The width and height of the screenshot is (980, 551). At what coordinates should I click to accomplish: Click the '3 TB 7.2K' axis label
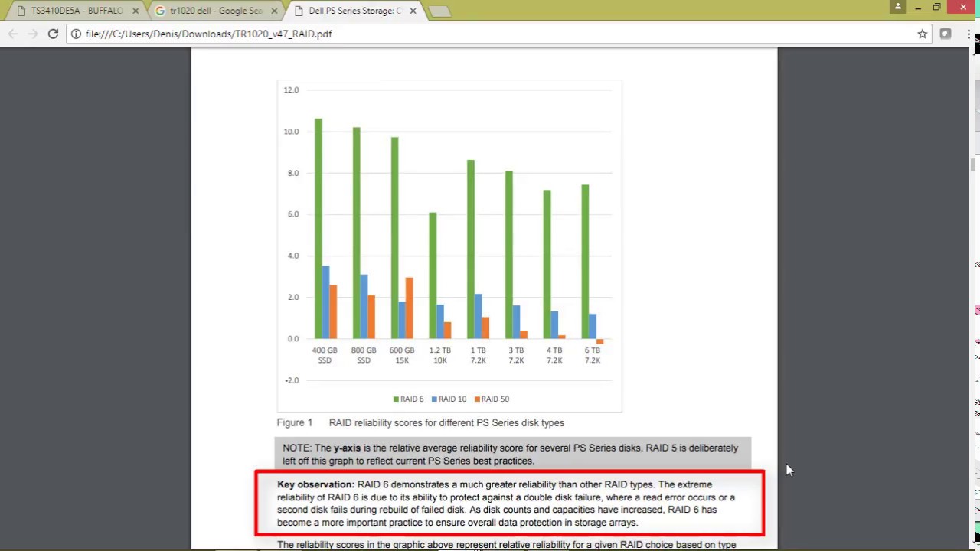point(516,355)
